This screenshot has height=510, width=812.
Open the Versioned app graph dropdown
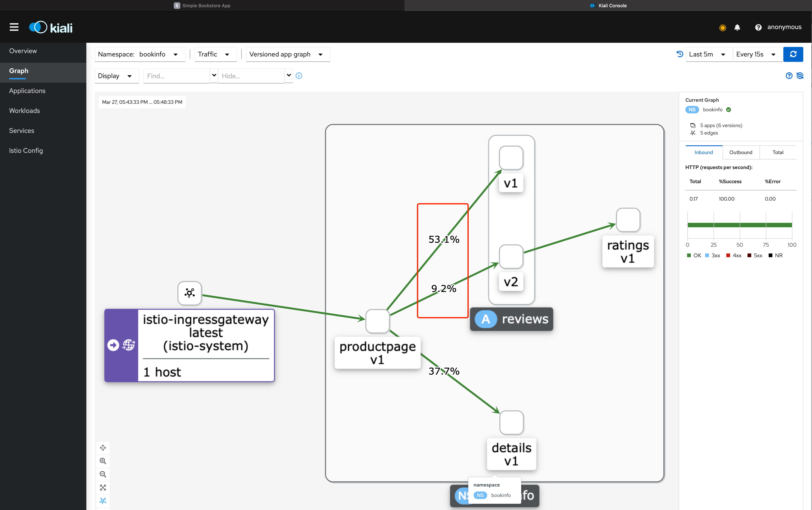288,54
